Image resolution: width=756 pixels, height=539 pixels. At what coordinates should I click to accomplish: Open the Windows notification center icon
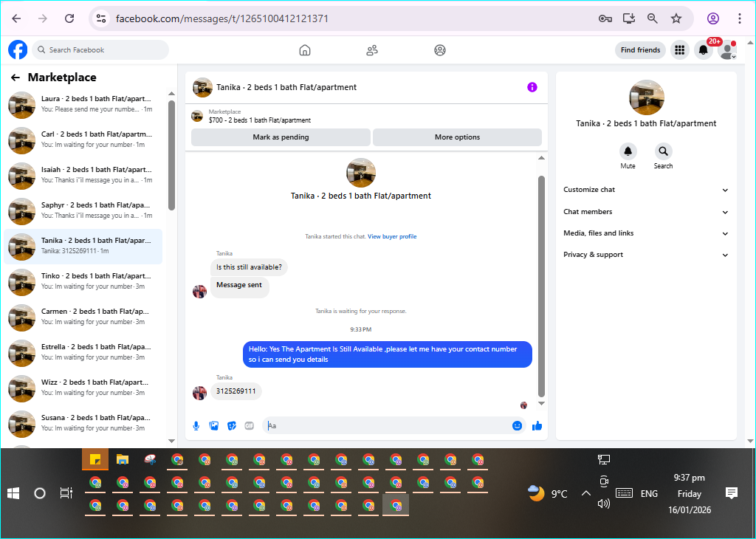[x=732, y=492]
